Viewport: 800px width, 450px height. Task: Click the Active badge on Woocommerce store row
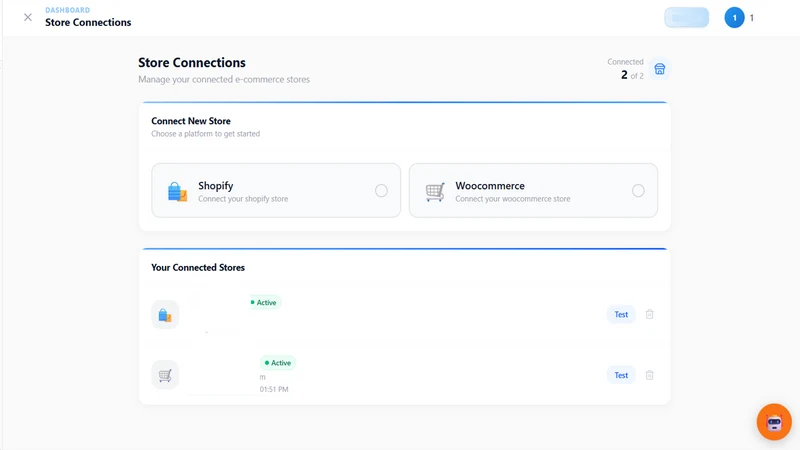[x=278, y=363]
